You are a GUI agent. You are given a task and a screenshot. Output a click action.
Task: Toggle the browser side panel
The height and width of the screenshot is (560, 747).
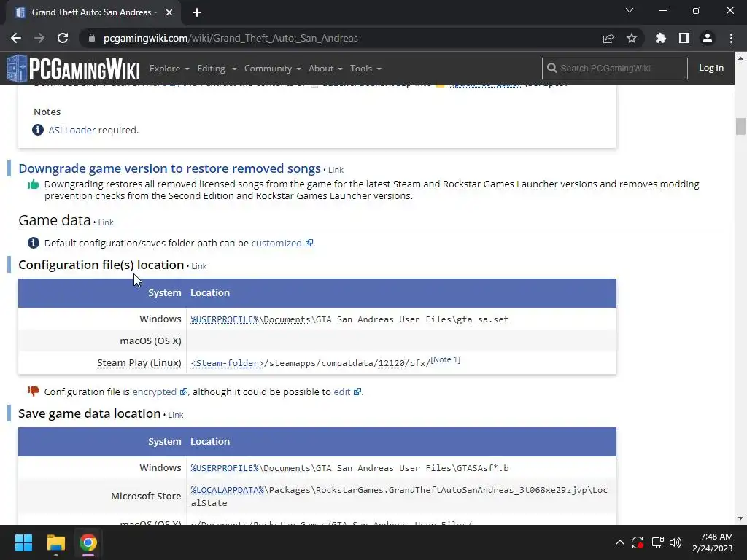(x=684, y=38)
